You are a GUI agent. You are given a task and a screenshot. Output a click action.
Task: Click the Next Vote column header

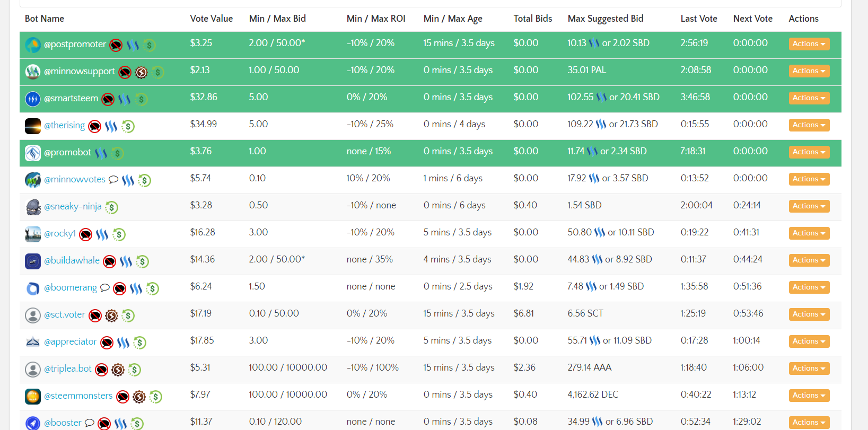752,19
